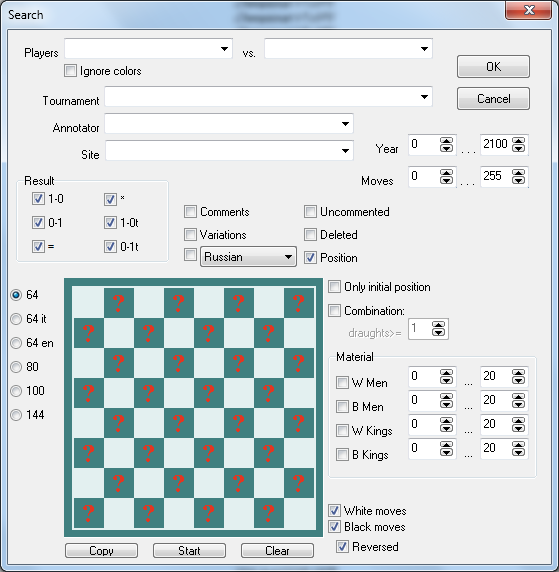Click the top-right question mark board square

pos(299,303)
